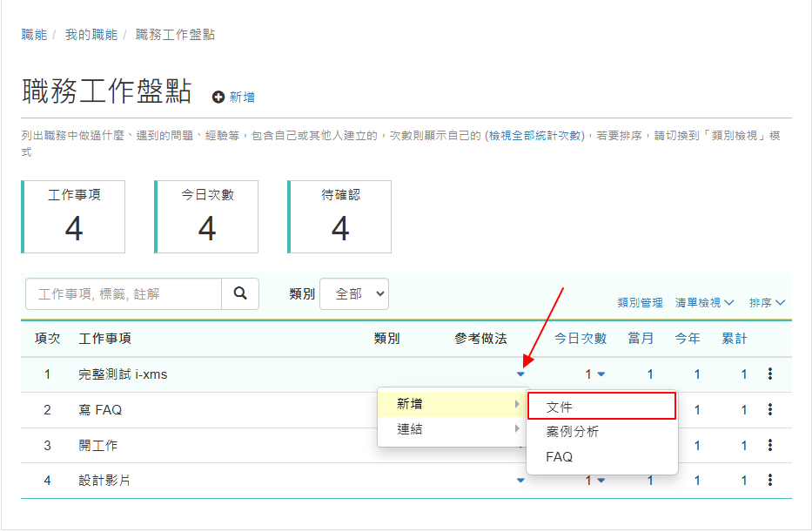Image resolution: width=812 pixels, height=532 pixels.
Task: Select 案例分析 from the submenu
Action: point(601,432)
